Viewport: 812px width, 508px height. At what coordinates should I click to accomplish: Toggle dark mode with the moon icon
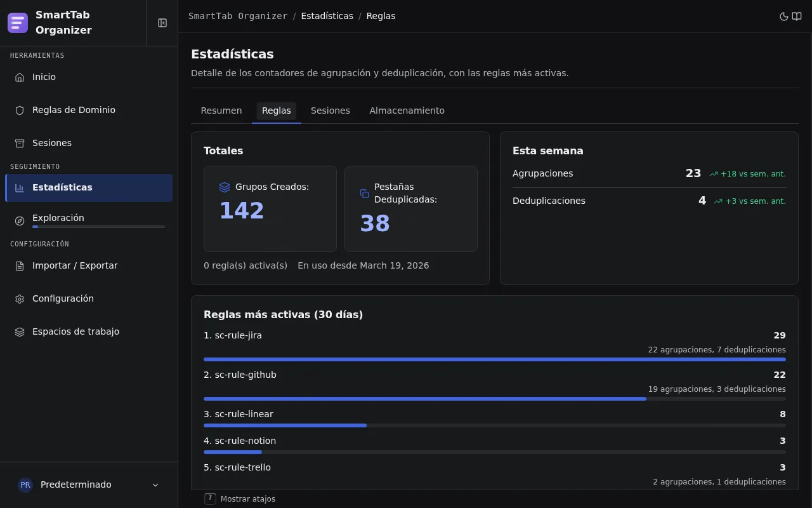coord(784,17)
